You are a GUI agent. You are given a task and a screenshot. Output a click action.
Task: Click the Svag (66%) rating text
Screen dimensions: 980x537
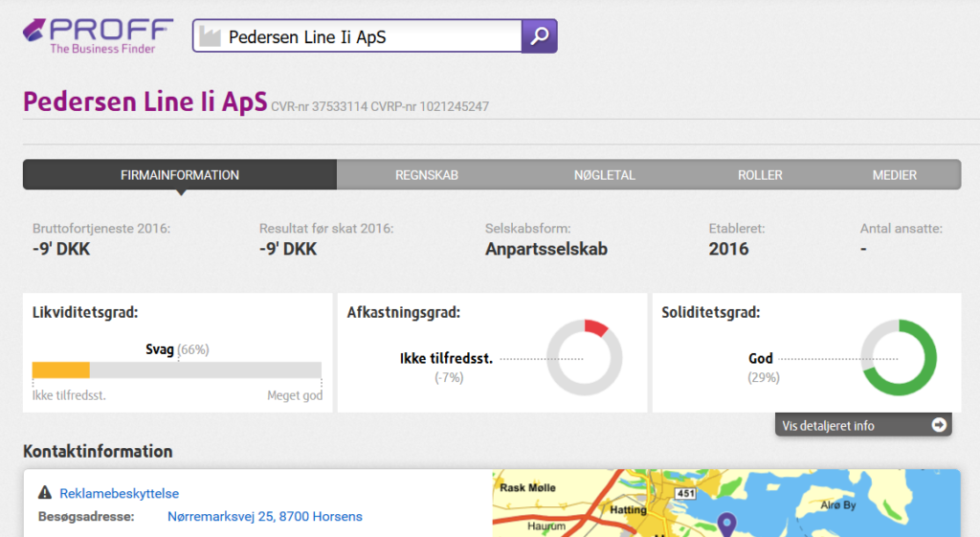tap(177, 349)
